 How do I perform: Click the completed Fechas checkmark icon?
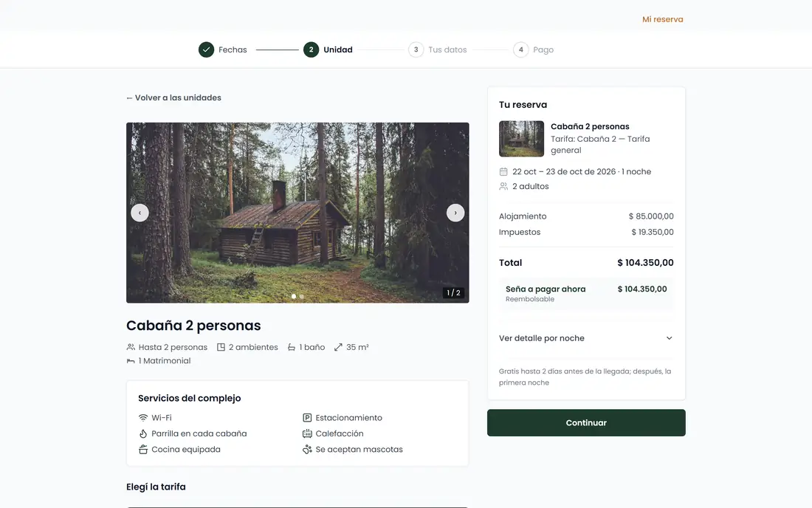tap(206, 49)
